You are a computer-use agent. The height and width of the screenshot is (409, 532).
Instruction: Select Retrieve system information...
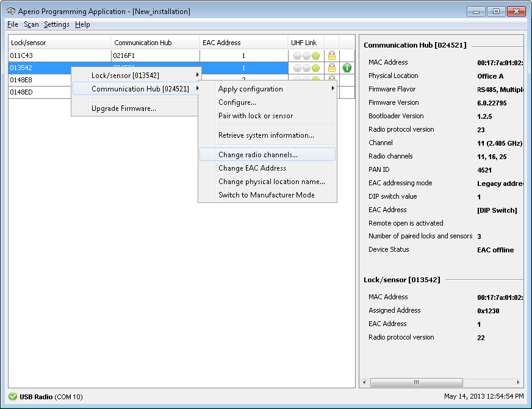click(267, 135)
